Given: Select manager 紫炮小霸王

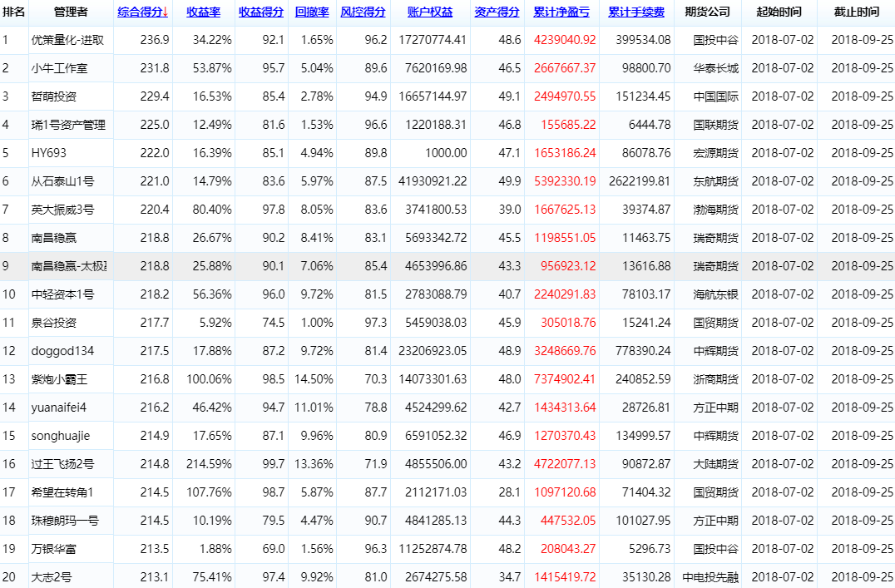Looking at the screenshot, I should point(59,379).
